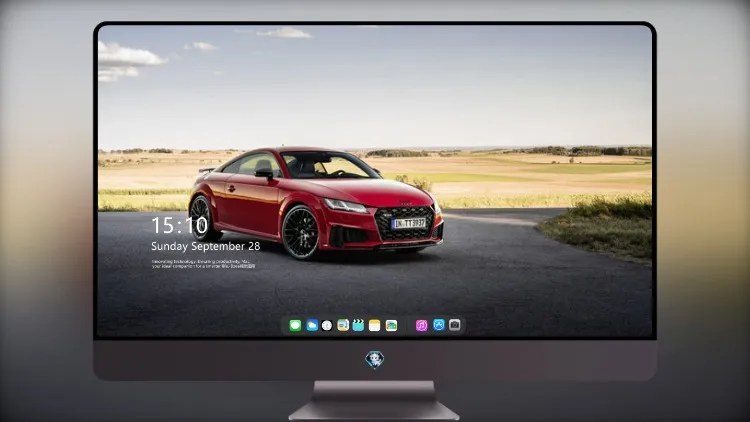Click the mascot logo on monitor chin
Viewport: 750px width, 422px height.
pyautogui.click(x=375, y=360)
